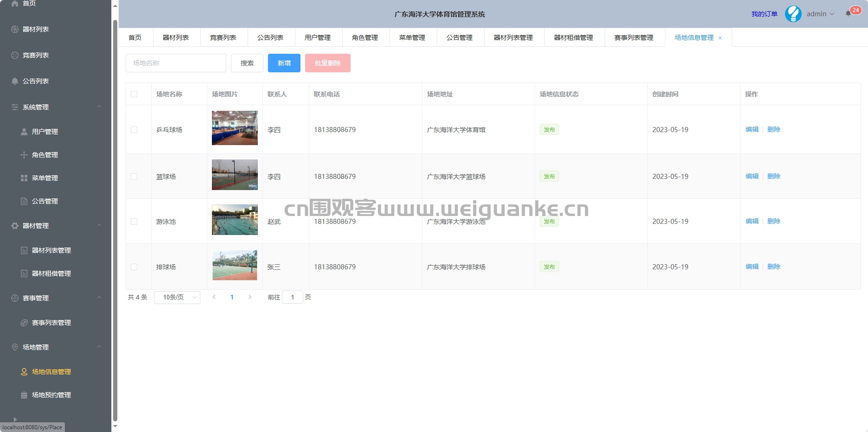Open the 10条/页 page size dropdown

click(177, 297)
